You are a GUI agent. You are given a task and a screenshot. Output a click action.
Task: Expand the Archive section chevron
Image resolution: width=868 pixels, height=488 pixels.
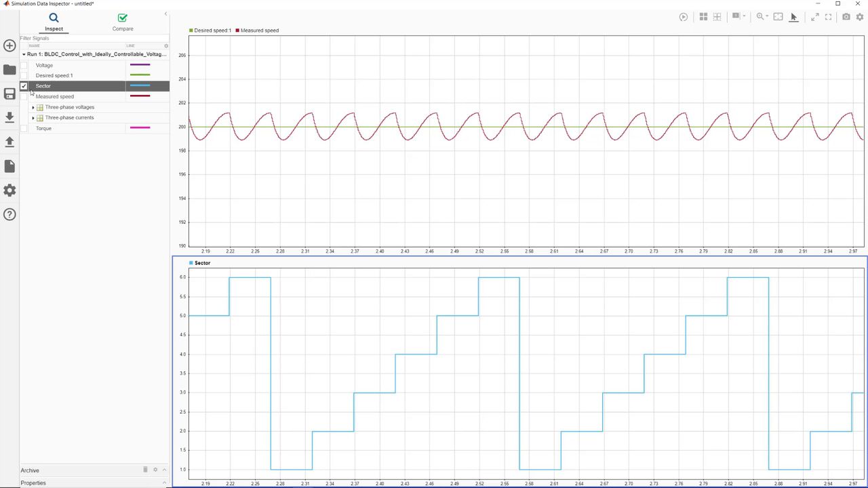click(164, 470)
